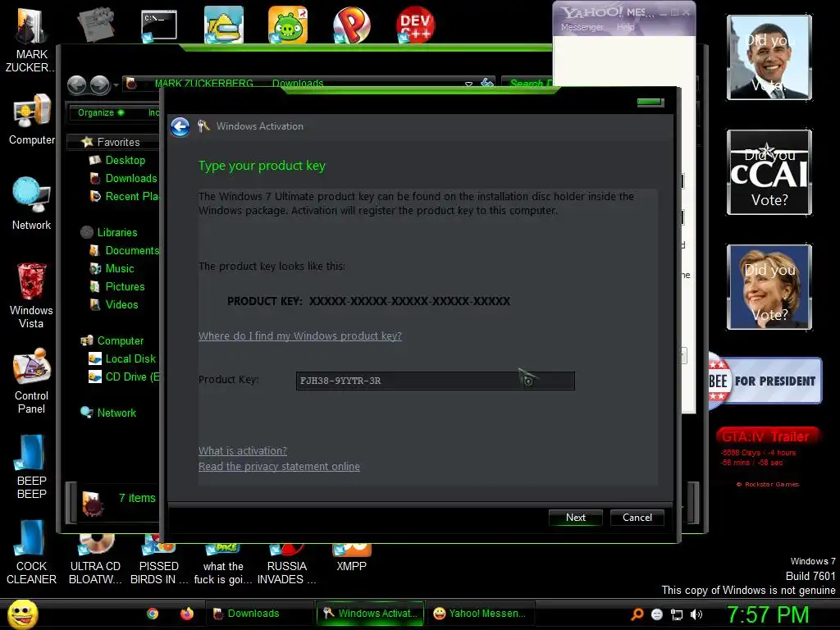The width and height of the screenshot is (840, 630).
Task: Click the smiley Start button
Action: (22, 614)
